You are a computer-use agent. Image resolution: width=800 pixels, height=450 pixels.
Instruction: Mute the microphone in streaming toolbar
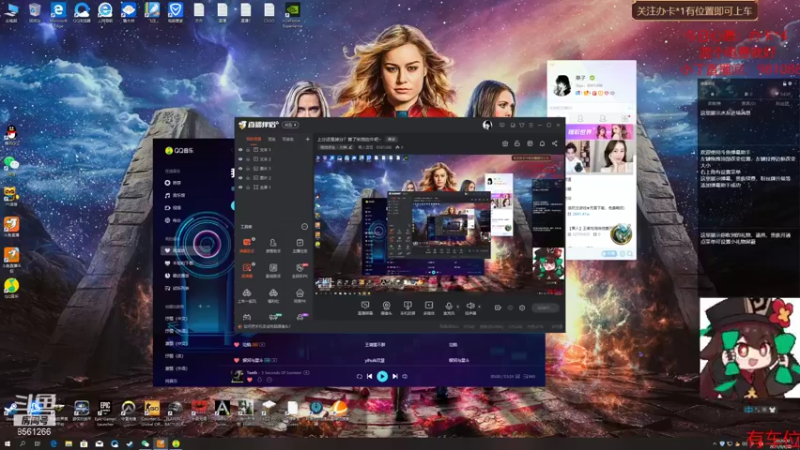coord(448,307)
